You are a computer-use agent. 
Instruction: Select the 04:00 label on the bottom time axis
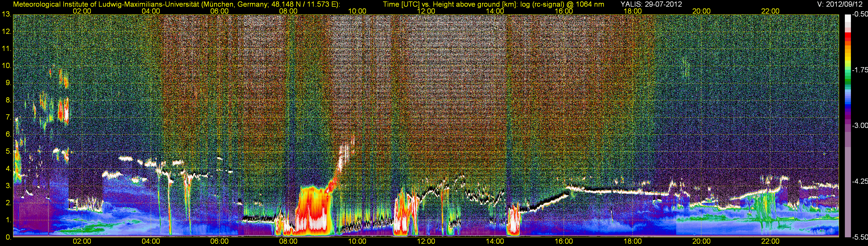(x=151, y=241)
